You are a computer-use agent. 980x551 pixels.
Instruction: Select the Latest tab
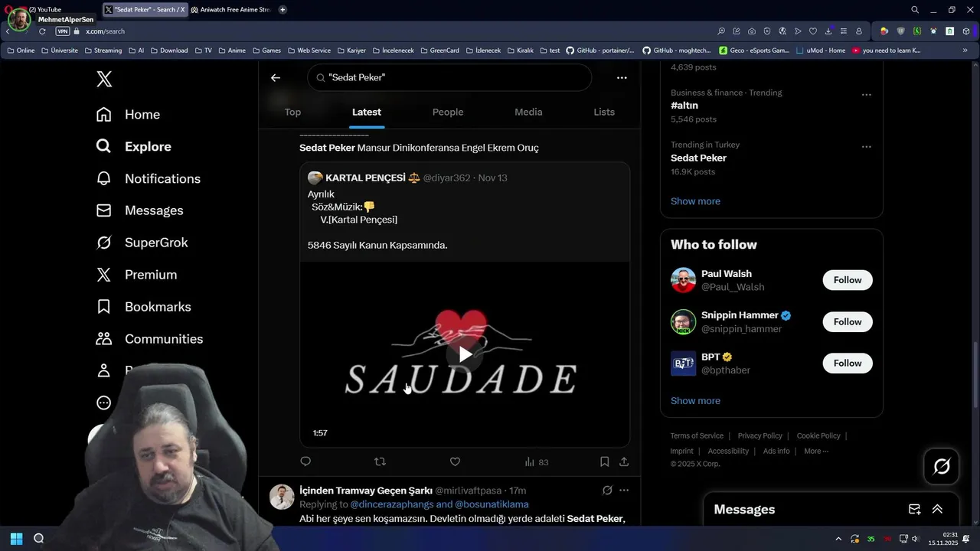click(x=367, y=112)
